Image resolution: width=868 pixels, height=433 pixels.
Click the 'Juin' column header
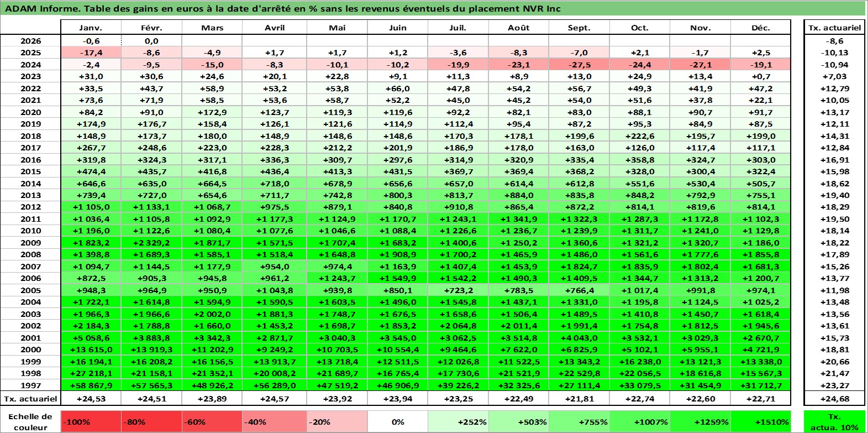[398, 28]
